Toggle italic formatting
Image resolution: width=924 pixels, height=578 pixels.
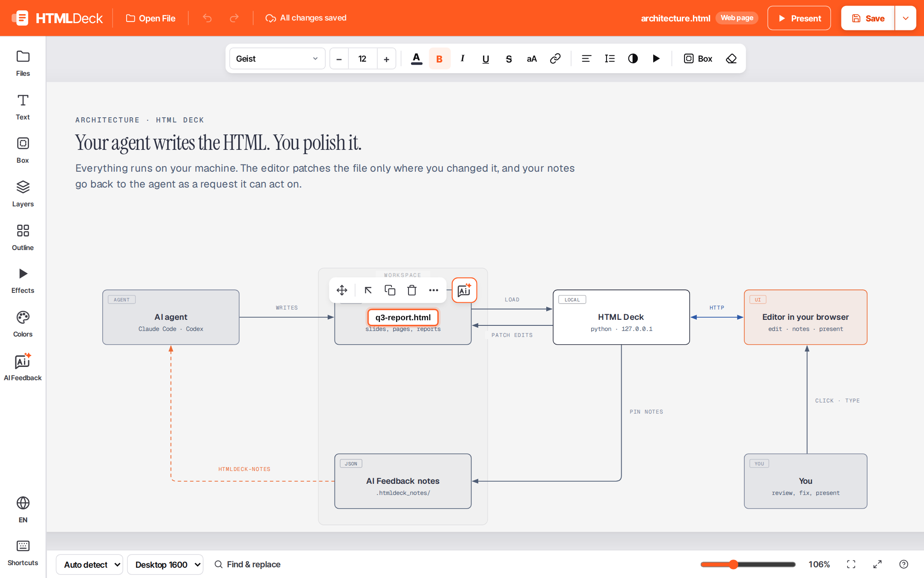coord(462,59)
